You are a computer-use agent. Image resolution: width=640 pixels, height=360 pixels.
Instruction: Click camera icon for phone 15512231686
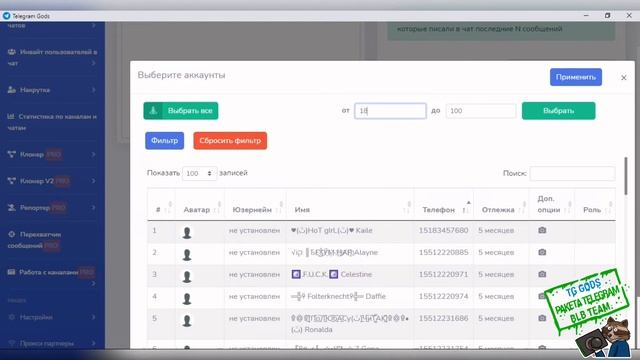(x=542, y=318)
